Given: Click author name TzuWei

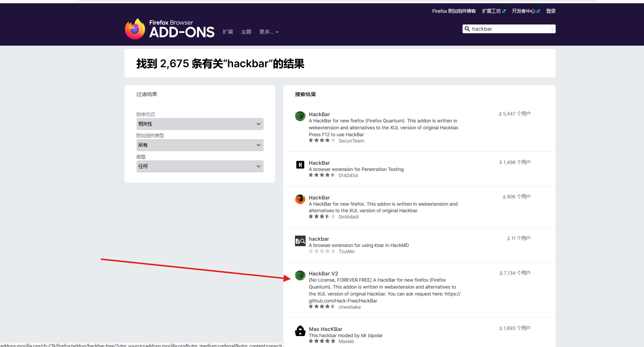Looking at the screenshot, I should click(346, 251).
